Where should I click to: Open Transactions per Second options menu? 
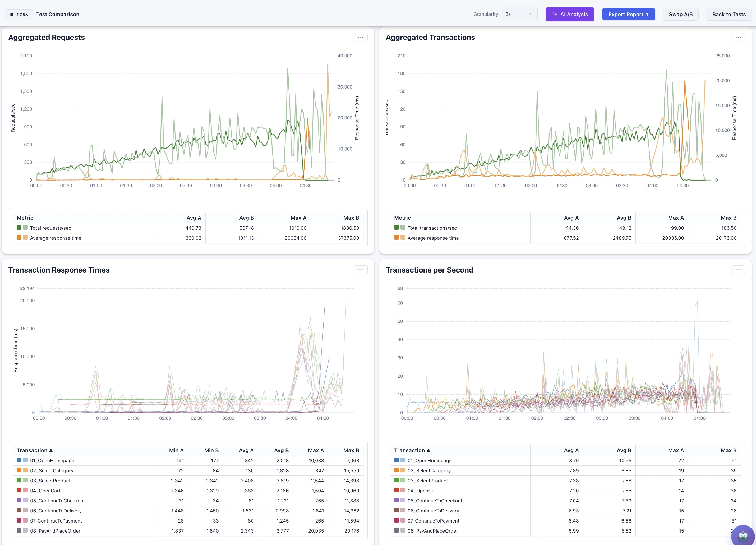click(738, 270)
